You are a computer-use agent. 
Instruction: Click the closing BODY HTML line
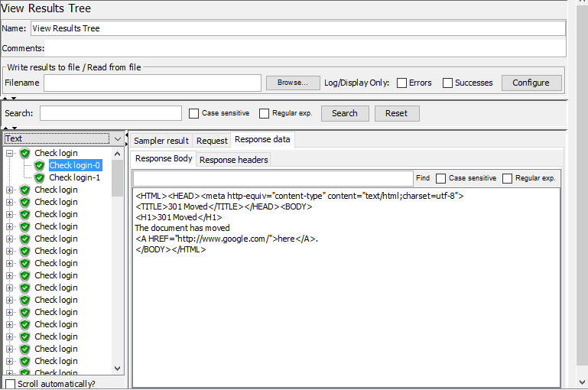171,250
